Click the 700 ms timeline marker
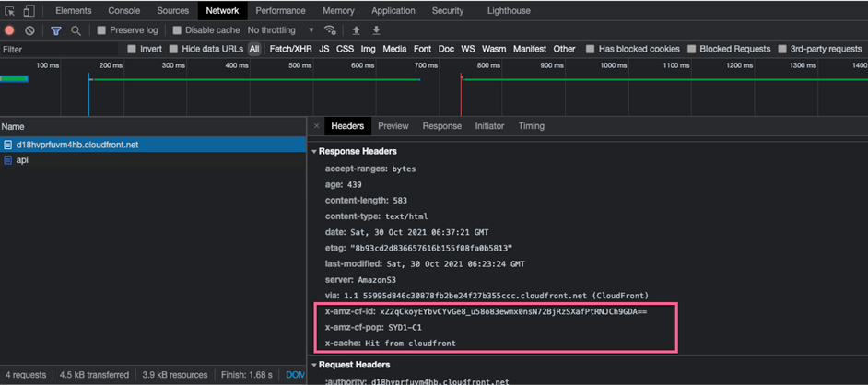 pyautogui.click(x=427, y=65)
